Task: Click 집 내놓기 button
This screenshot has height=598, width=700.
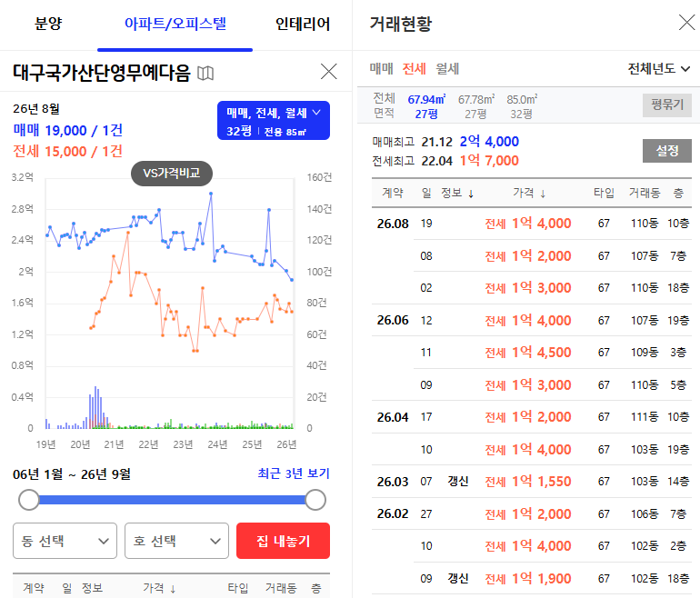Action: click(x=283, y=541)
